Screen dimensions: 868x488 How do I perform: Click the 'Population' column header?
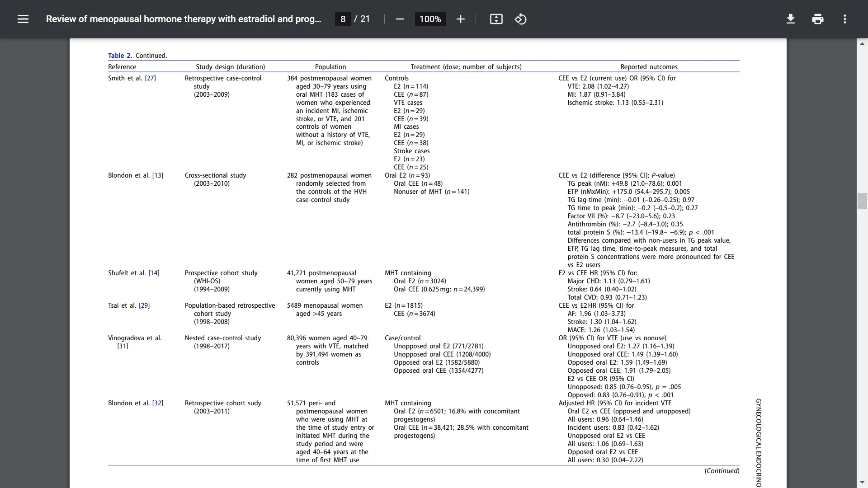click(330, 67)
